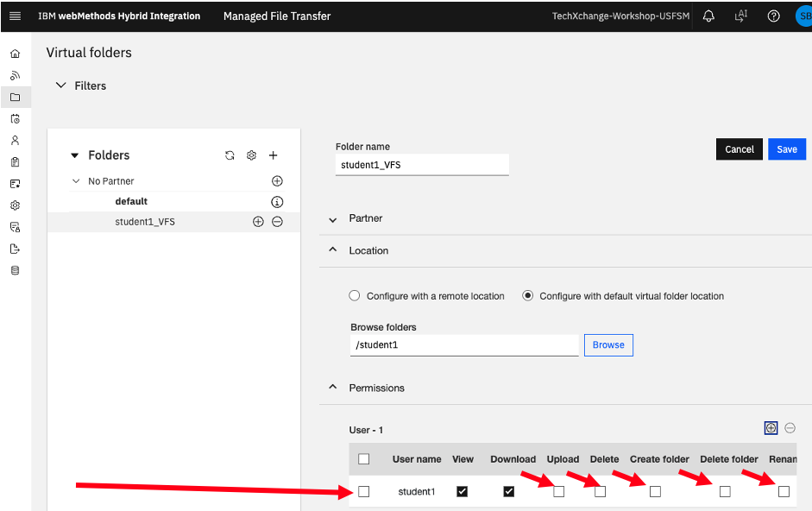Image resolution: width=812 pixels, height=511 pixels.
Task: Remove the student1_VFS folder
Action: (x=277, y=222)
